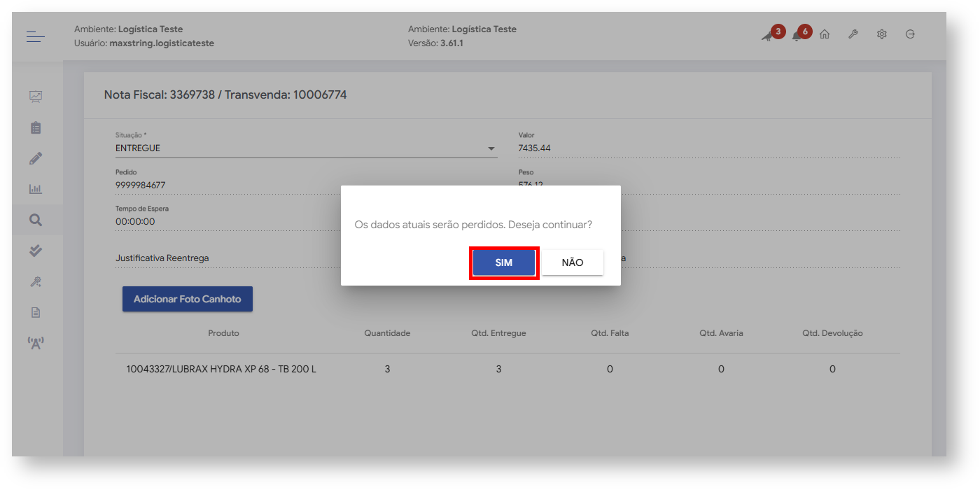Open the clipboard sidebar icon
Screen dimensions: 980x490
click(36, 127)
